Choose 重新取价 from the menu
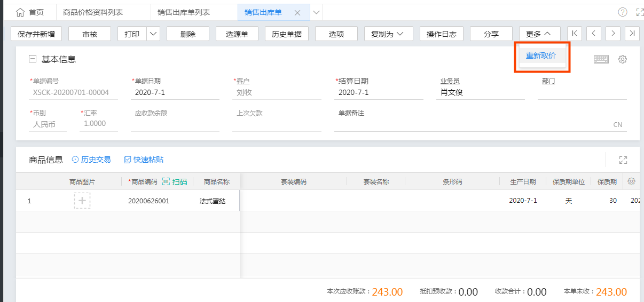This screenshot has width=644, height=302. pyautogui.click(x=541, y=55)
